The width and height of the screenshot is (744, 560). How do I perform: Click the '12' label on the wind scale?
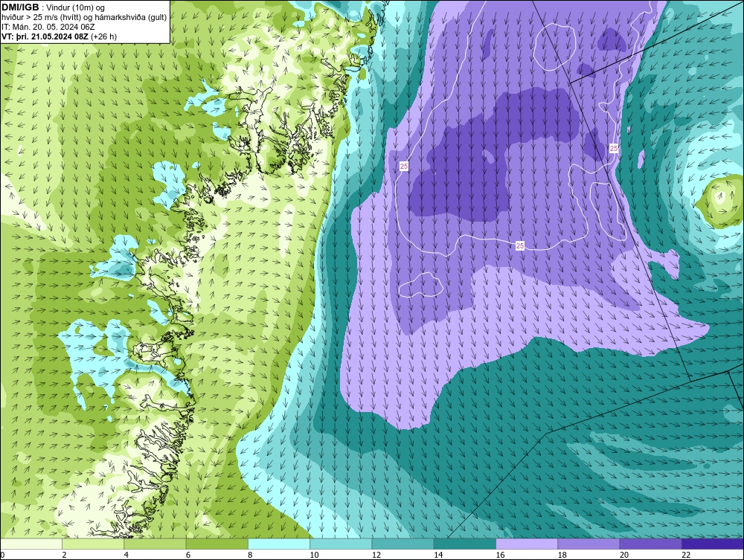pyautogui.click(x=376, y=556)
